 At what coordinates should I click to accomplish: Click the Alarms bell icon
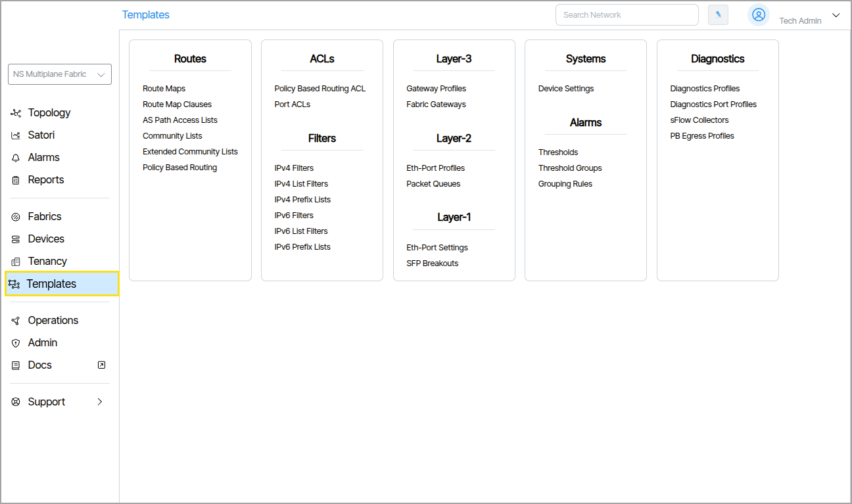(x=16, y=158)
